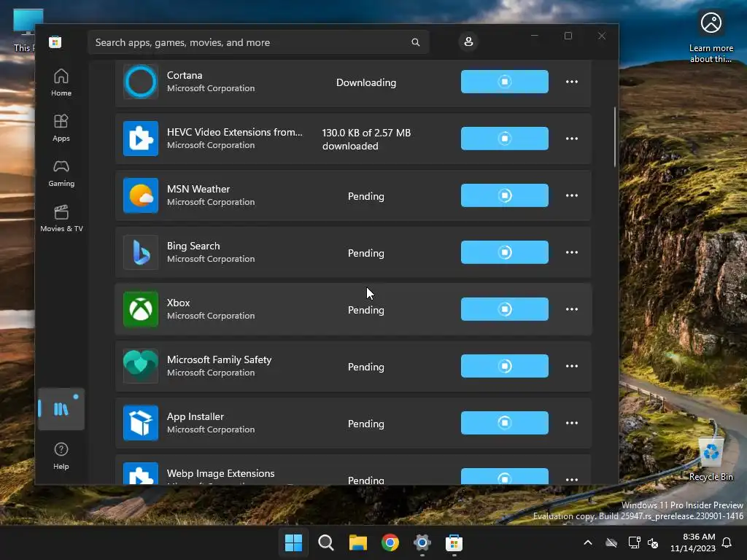
Task: Open Help in the sidebar
Action: click(x=61, y=456)
